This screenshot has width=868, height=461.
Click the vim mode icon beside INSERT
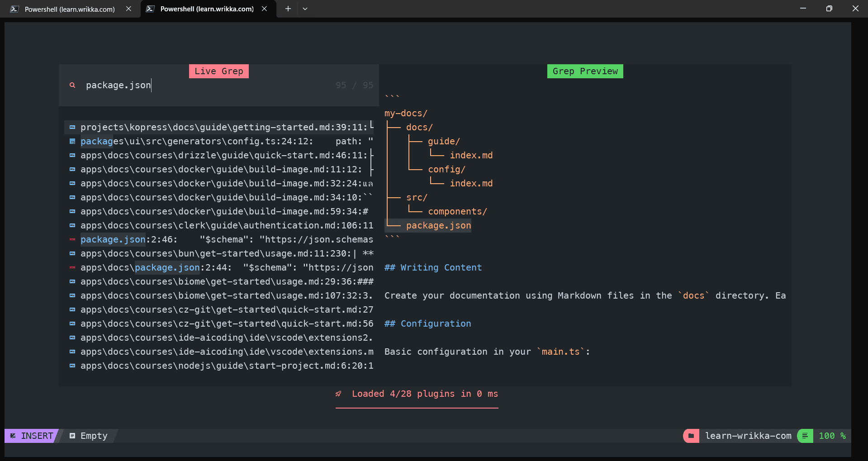pyautogui.click(x=13, y=436)
